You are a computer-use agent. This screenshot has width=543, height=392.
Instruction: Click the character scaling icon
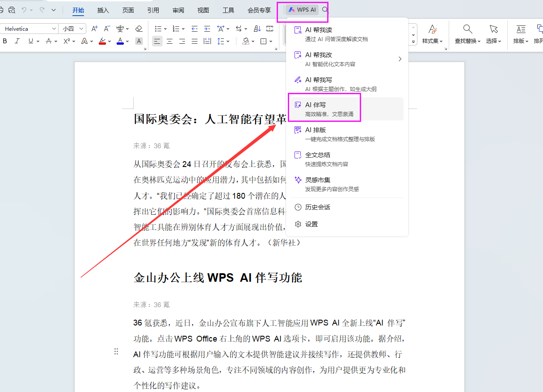[221, 29]
